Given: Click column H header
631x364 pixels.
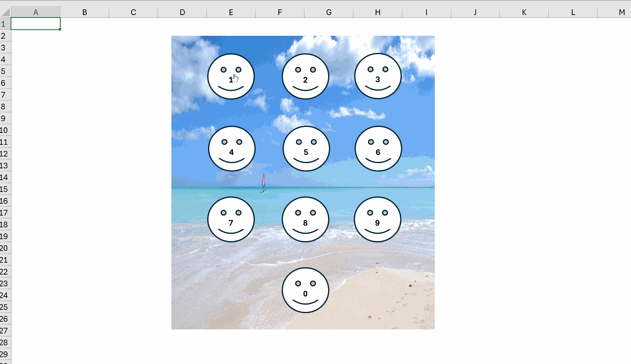Looking at the screenshot, I should point(378,12).
